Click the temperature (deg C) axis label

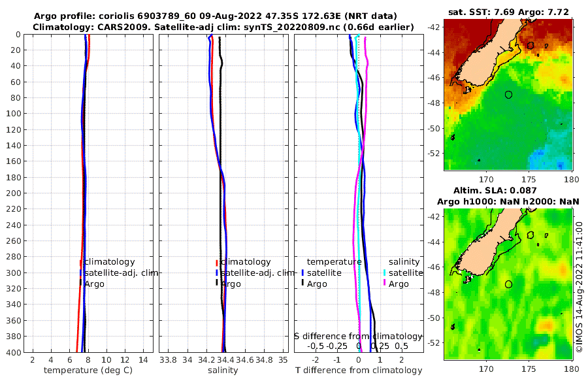coord(88,371)
